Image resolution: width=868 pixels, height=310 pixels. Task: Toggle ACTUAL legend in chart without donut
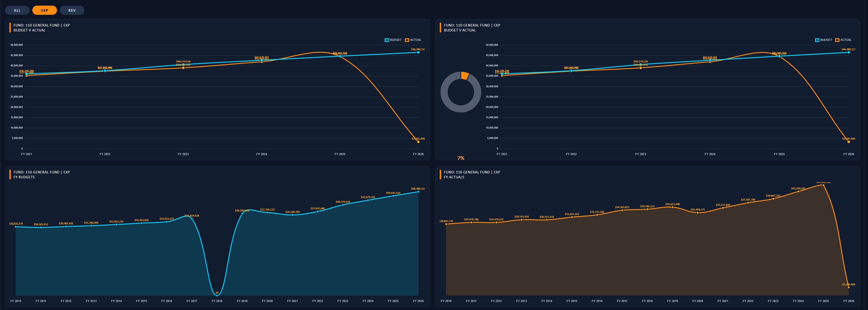click(x=413, y=40)
